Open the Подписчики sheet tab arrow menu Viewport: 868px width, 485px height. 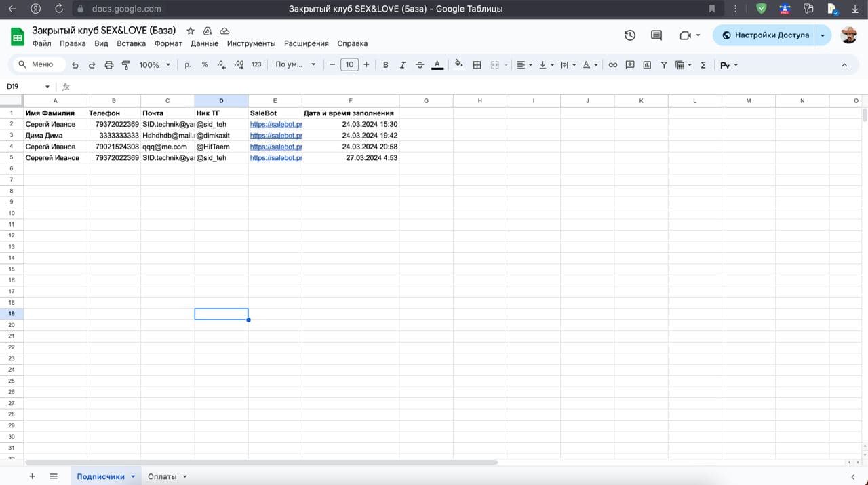pos(133,477)
